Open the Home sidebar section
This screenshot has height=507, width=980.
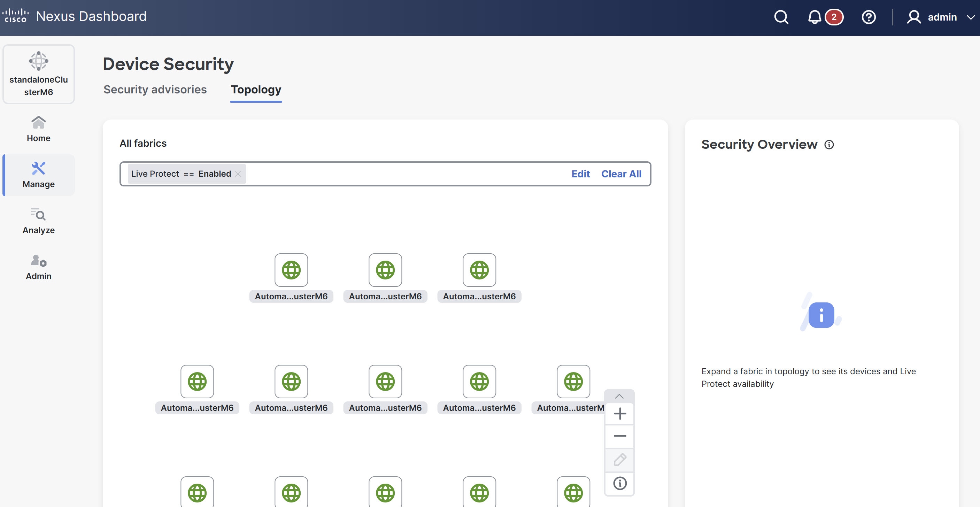tap(38, 129)
